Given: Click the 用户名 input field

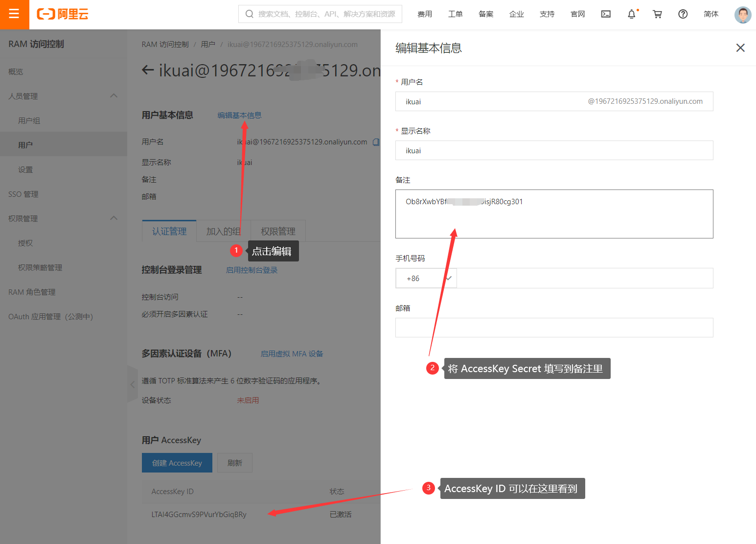Looking at the screenshot, I should pyautogui.click(x=554, y=101).
